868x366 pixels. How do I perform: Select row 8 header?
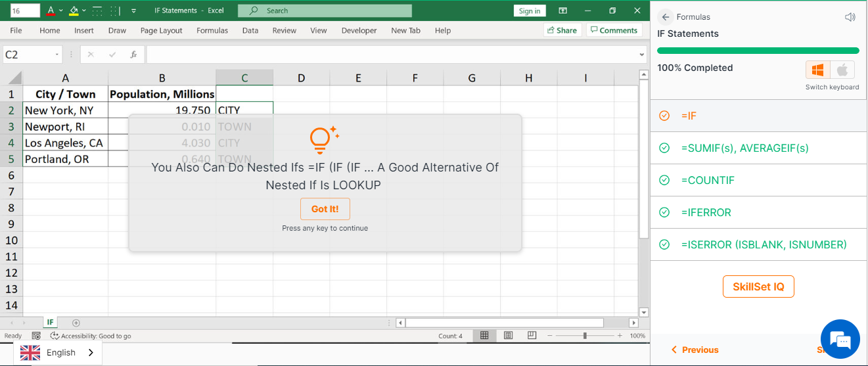(11, 208)
